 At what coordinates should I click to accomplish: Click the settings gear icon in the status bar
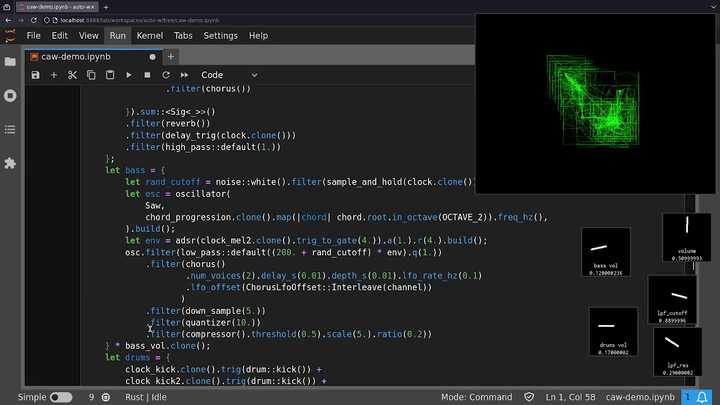click(x=106, y=397)
